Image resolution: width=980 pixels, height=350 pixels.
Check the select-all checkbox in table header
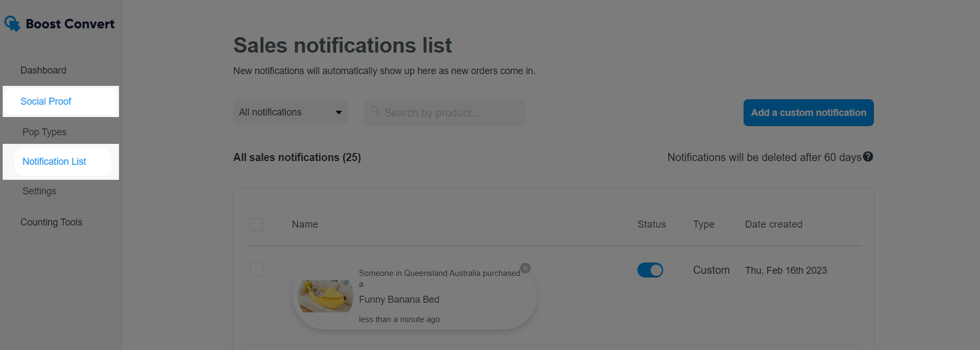point(257,224)
